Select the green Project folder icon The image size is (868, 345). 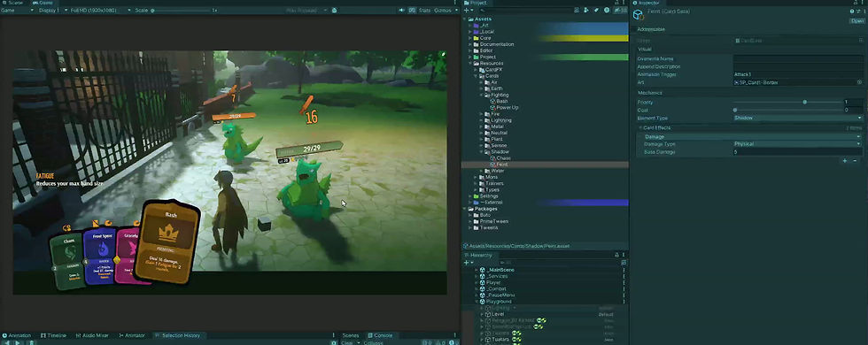click(477, 57)
